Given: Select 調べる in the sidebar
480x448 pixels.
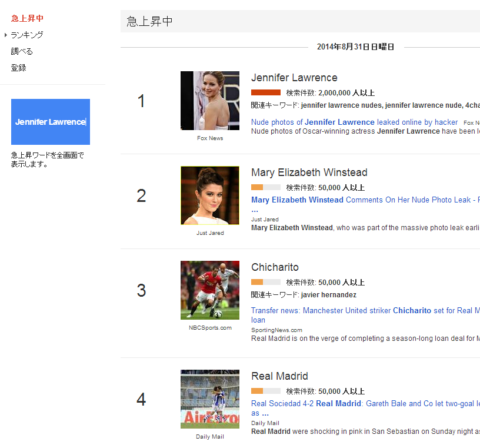Looking at the screenshot, I should pos(22,51).
